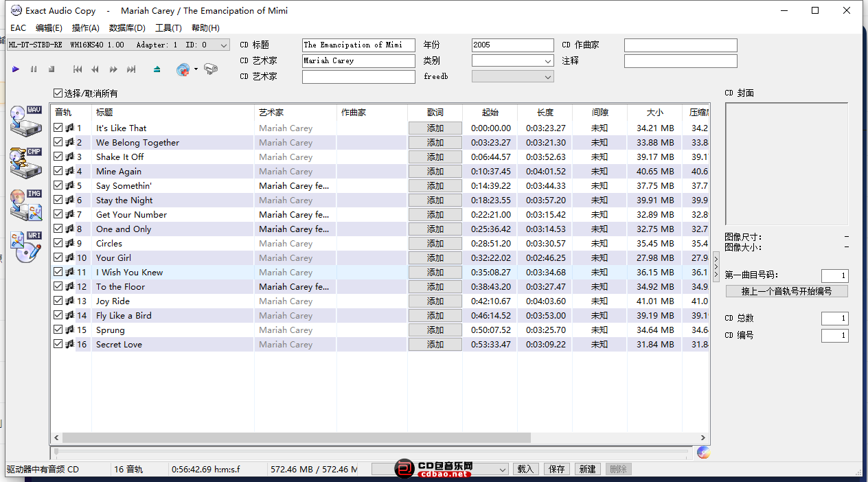868x482 pixels.
Task: Click the rewind playback button
Action: (x=95, y=69)
